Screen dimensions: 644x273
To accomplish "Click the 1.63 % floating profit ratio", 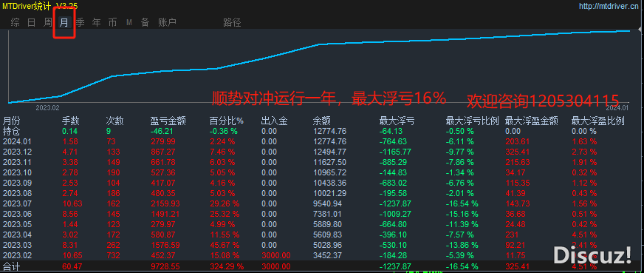I will (x=584, y=141).
